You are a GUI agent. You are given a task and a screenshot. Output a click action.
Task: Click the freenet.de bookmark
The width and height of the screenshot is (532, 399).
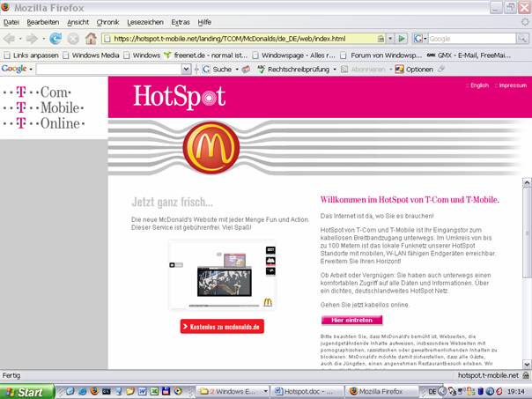pos(205,55)
